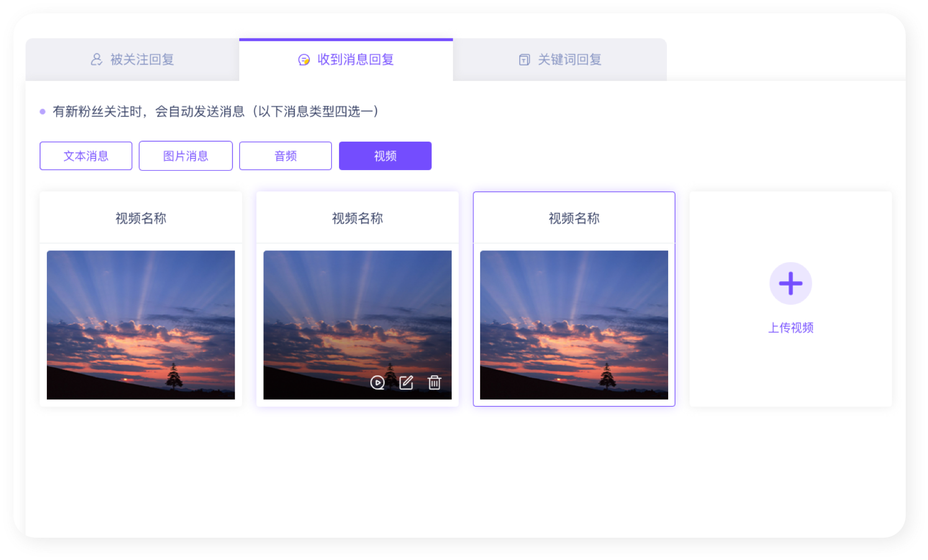
Task: Click the play icon on second video
Action: [x=378, y=383]
